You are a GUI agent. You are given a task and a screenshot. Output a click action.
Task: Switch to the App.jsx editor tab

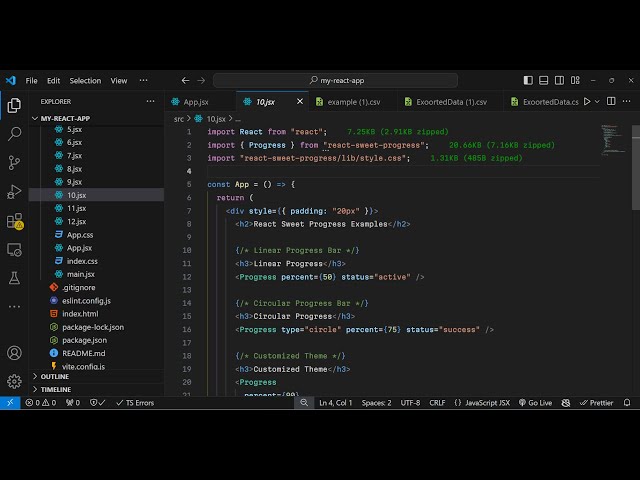pyautogui.click(x=196, y=102)
